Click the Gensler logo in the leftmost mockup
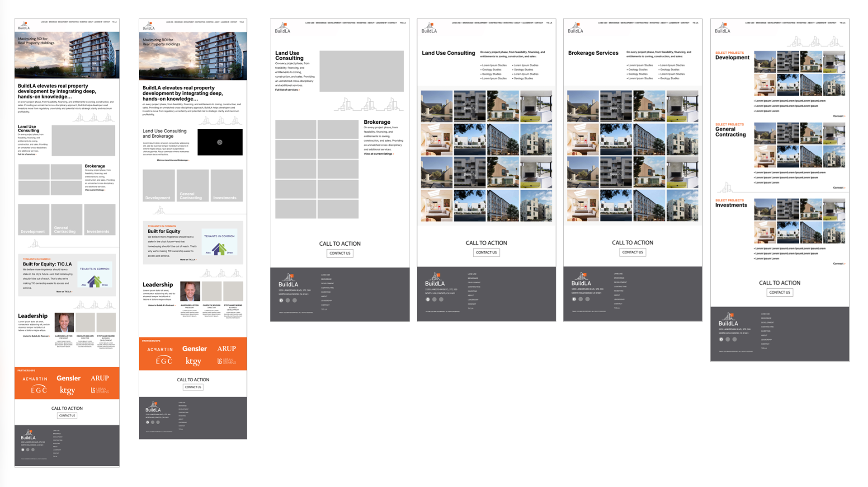This screenshot has height=487, width=868. pos(68,378)
